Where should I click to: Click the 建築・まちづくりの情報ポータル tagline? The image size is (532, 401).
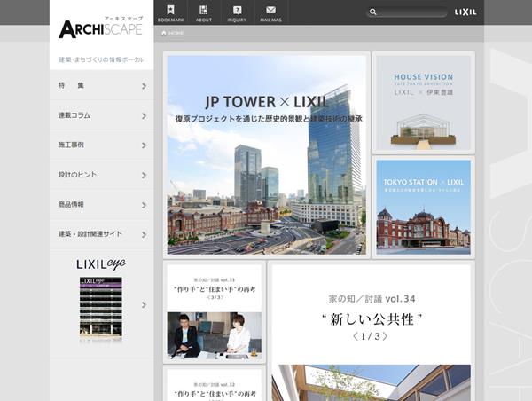click(x=101, y=59)
